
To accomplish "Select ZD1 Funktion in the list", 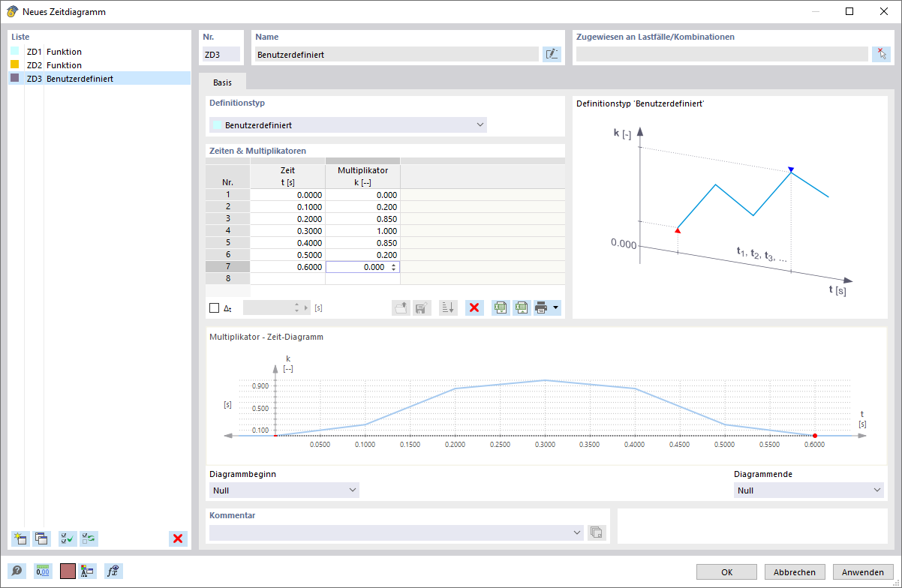I will (99, 52).
